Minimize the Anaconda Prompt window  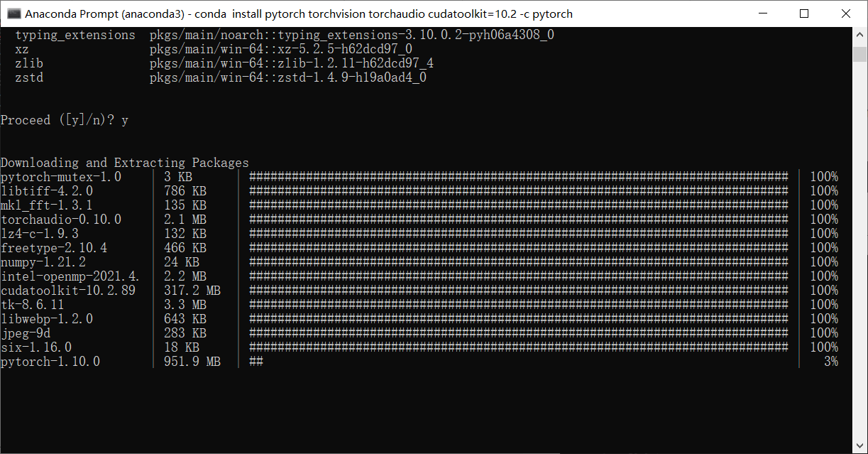(x=762, y=13)
